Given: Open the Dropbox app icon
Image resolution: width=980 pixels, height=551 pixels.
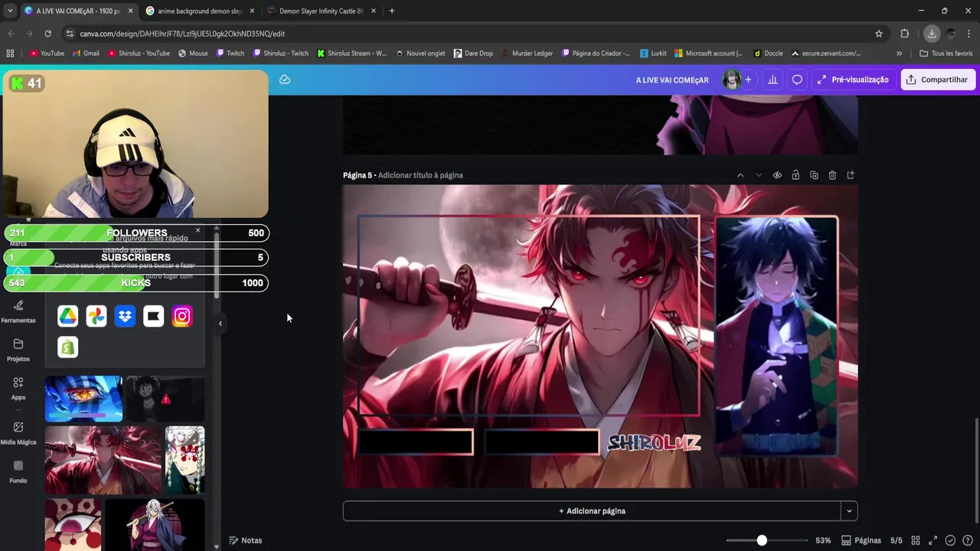Looking at the screenshot, I should point(125,316).
